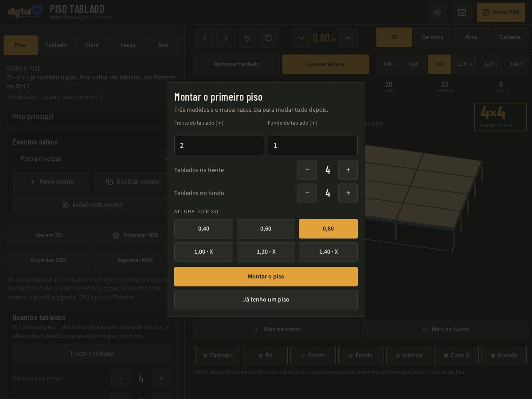Click the Frente do tablado input field
The image size is (532, 399).
click(x=219, y=145)
